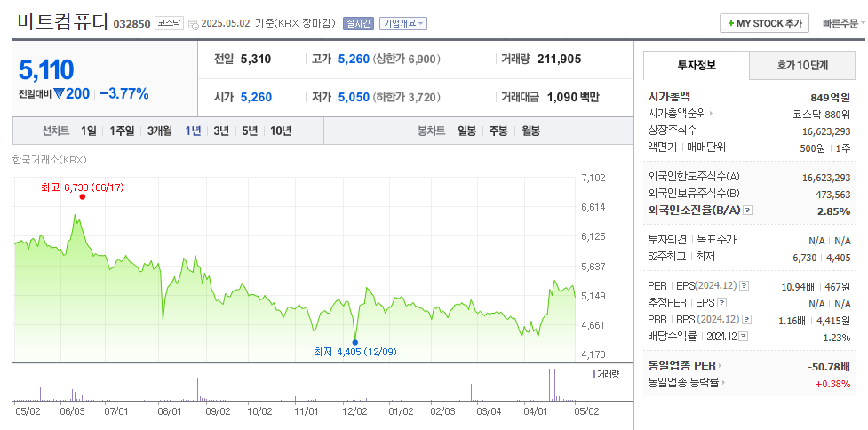Click the 12/02 x-axis date label
Image resolution: width=868 pixels, height=430 pixels.
coord(354,411)
